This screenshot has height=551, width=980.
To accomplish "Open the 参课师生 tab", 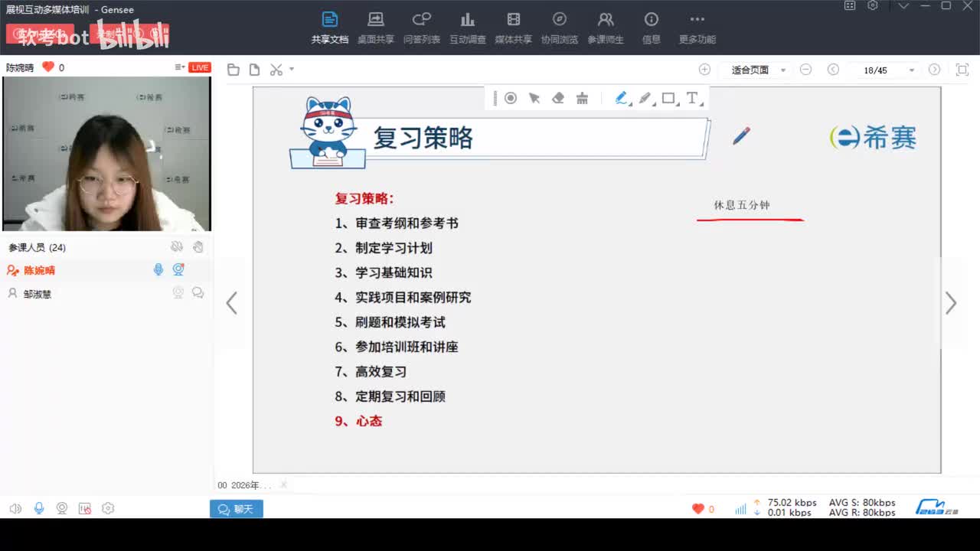I will [x=606, y=28].
